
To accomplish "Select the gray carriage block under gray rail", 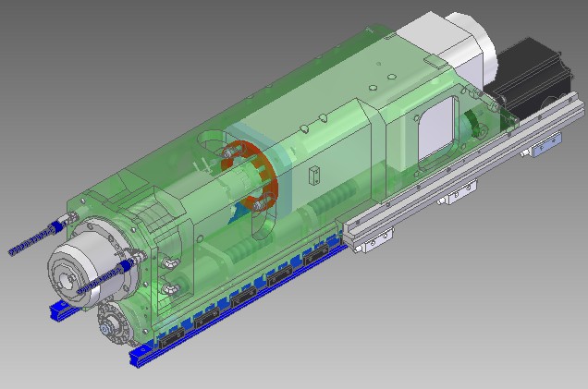I will click(x=374, y=242).
